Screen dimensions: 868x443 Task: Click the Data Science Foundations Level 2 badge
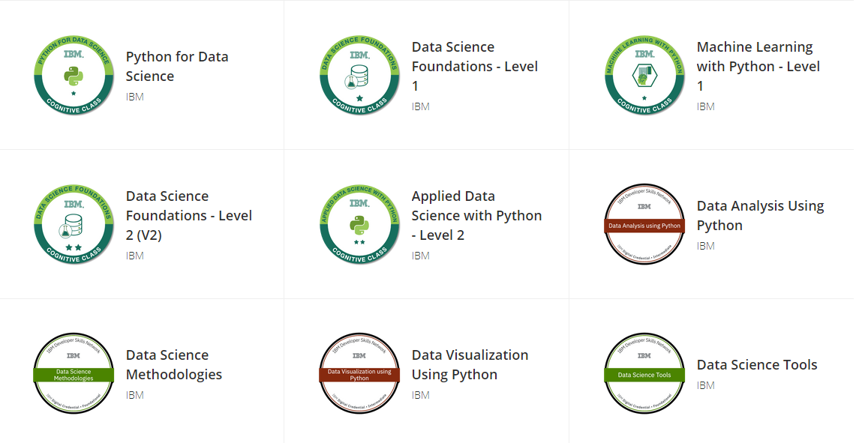point(74,225)
